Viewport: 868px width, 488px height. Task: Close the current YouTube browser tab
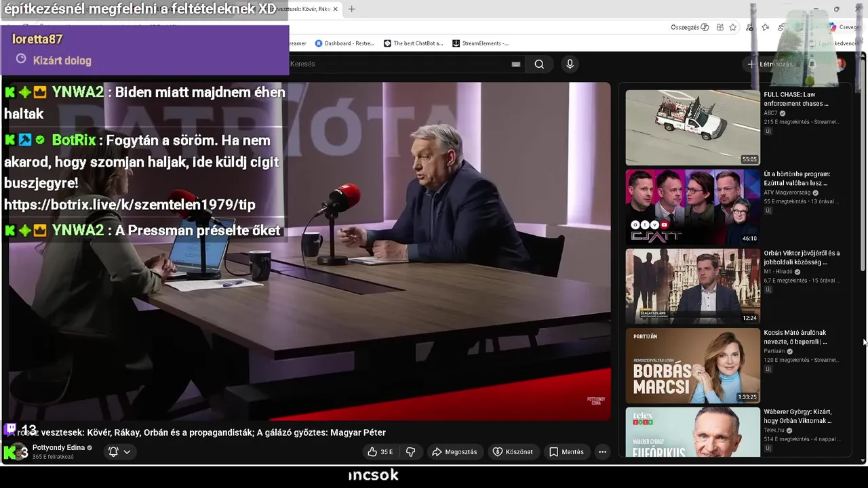(x=335, y=9)
